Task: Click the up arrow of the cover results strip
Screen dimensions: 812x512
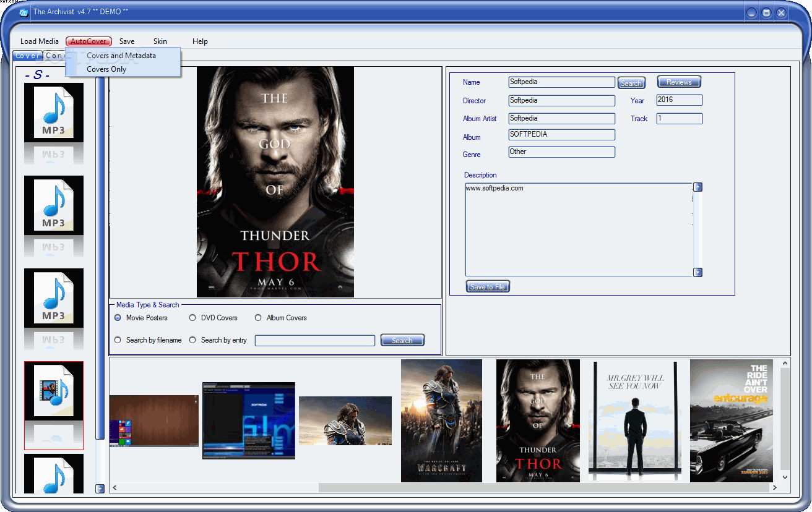Action: click(785, 364)
